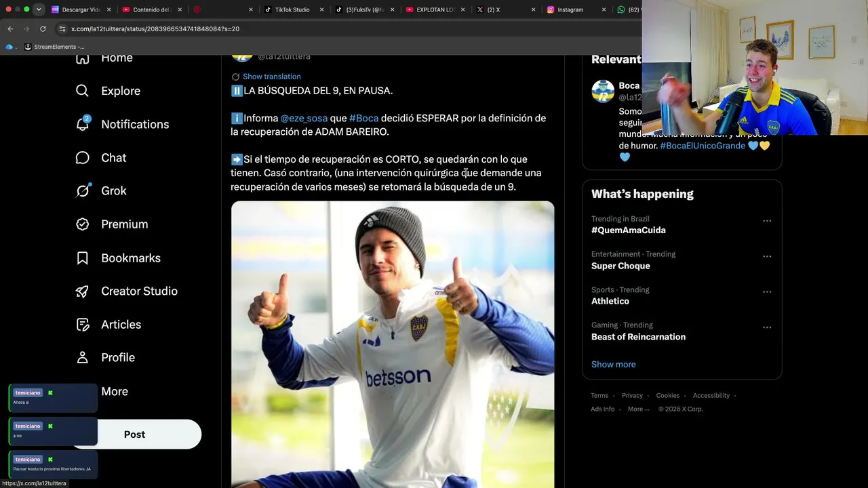Screen dimensions: 868x488
Task: Click the Post button
Action: click(x=134, y=434)
